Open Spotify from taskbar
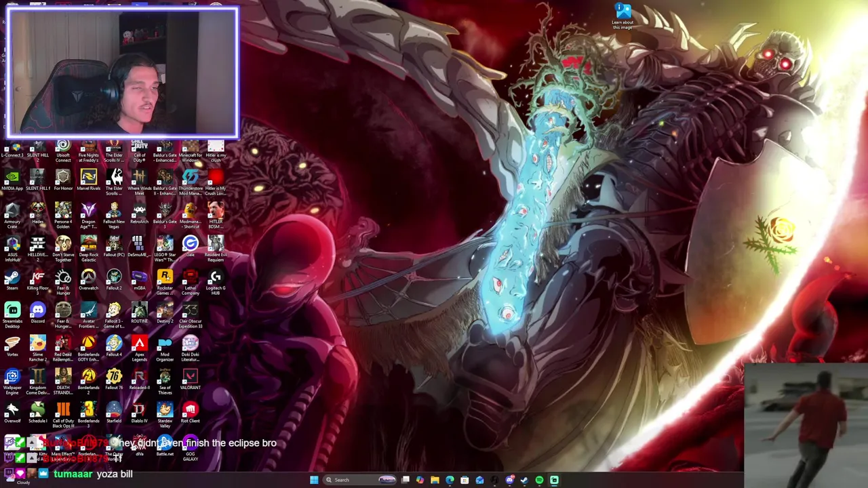 point(539,480)
